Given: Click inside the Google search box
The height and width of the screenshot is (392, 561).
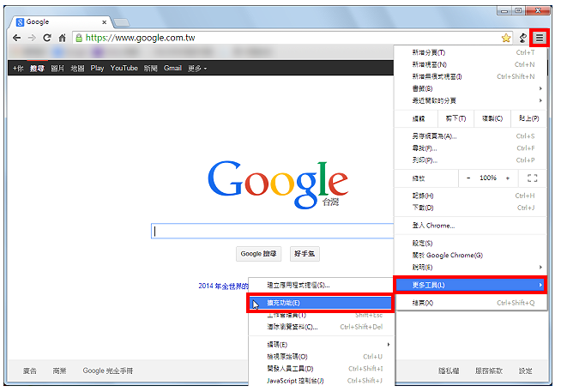Looking at the screenshot, I should coord(273,232).
